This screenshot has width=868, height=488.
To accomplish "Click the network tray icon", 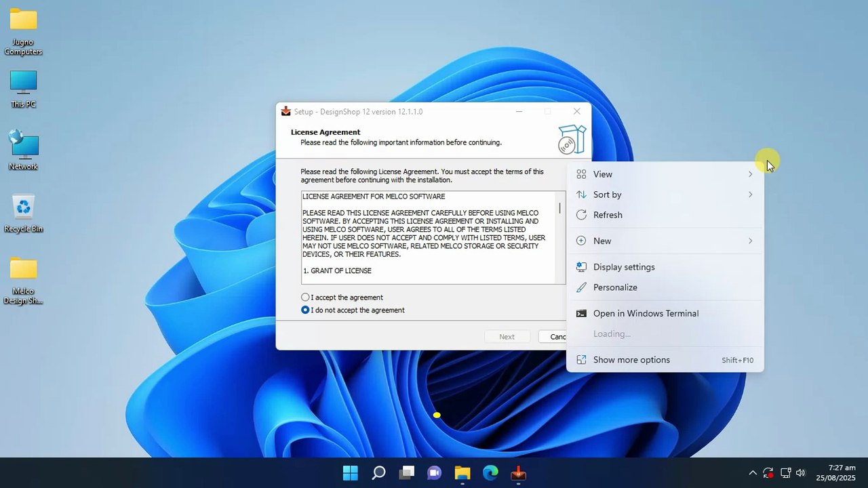I will (x=785, y=473).
